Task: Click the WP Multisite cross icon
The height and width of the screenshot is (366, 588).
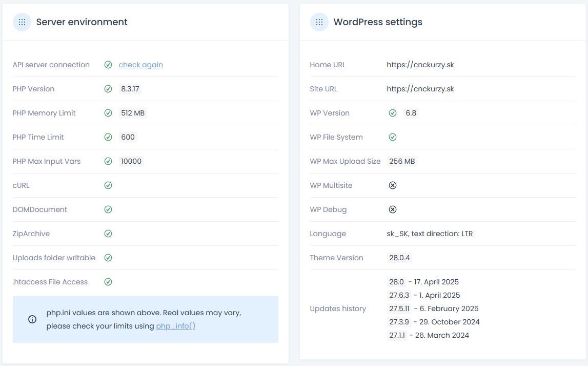Action: point(393,185)
